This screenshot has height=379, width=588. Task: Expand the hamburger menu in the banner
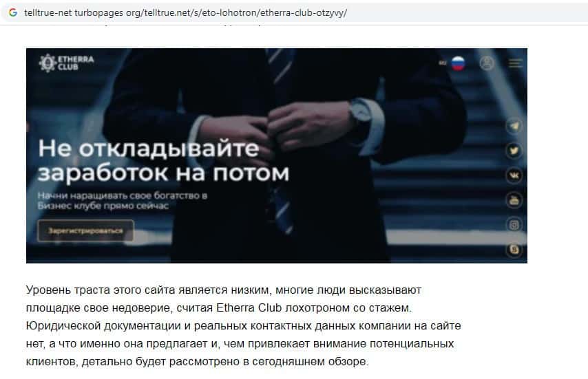point(515,63)
